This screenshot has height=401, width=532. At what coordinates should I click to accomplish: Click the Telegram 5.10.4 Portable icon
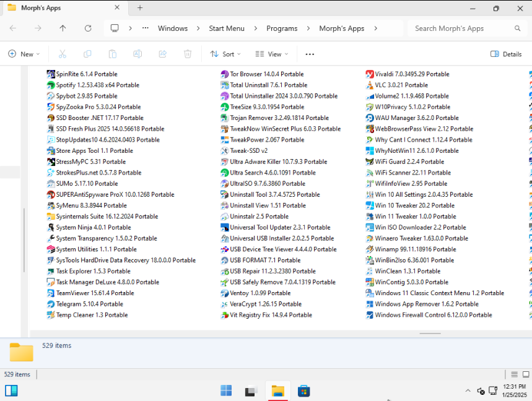pyautogui.click(x=51, y=304)
